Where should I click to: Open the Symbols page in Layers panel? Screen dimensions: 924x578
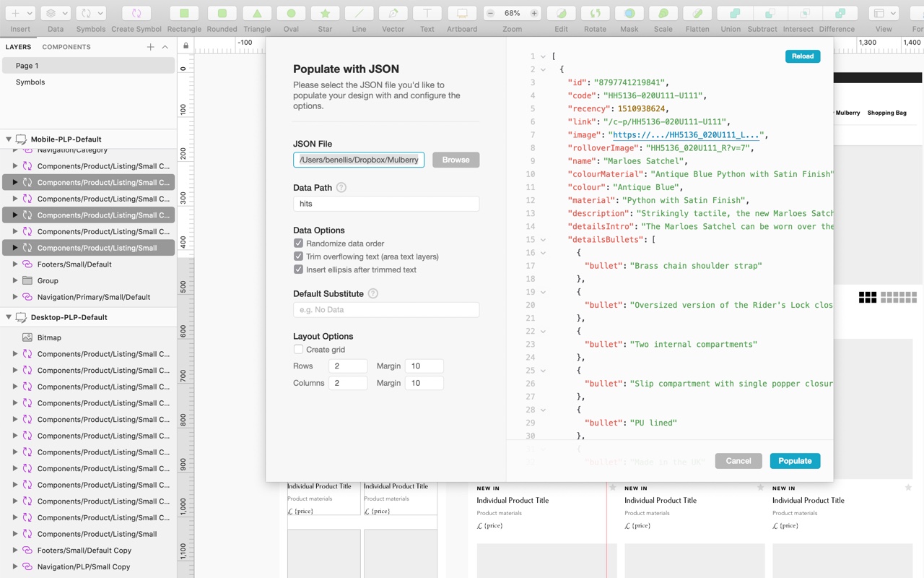[x=32, y=82]
